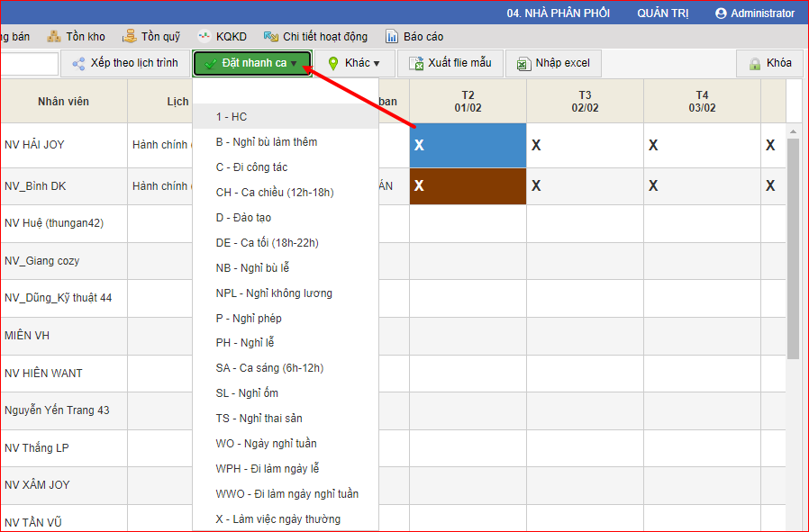Select employee row NV_Dũng_Kỹ thuật 44
The image size is (809, 532).
(x=59, y=298)
